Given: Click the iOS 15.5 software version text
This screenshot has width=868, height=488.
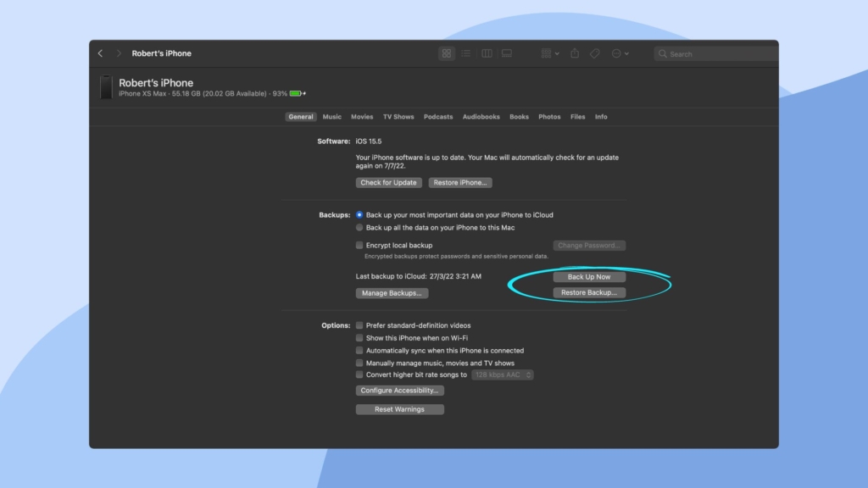Looking at the screenshot, I should click(x=369, y=141).
